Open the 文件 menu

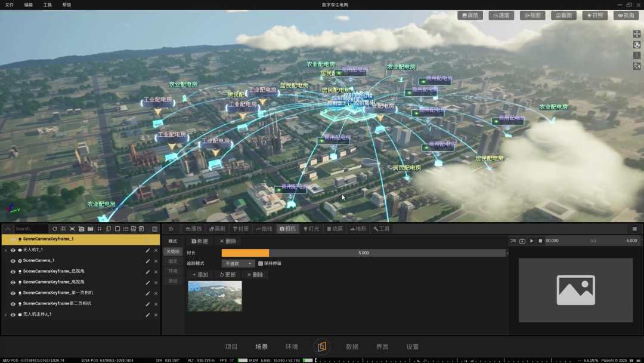[x=10, y=5]
